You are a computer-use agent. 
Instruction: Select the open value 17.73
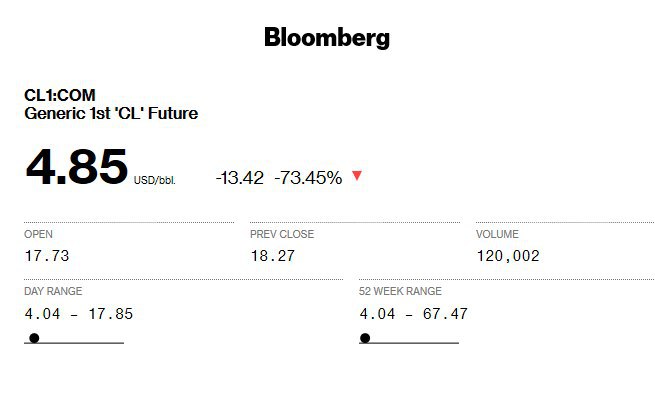[47, 256]
